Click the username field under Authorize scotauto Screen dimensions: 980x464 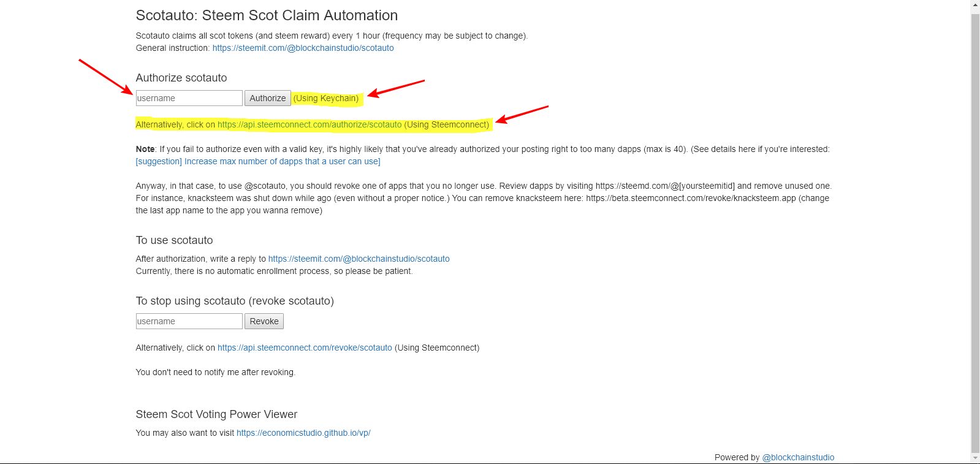[x=189, y=98]
